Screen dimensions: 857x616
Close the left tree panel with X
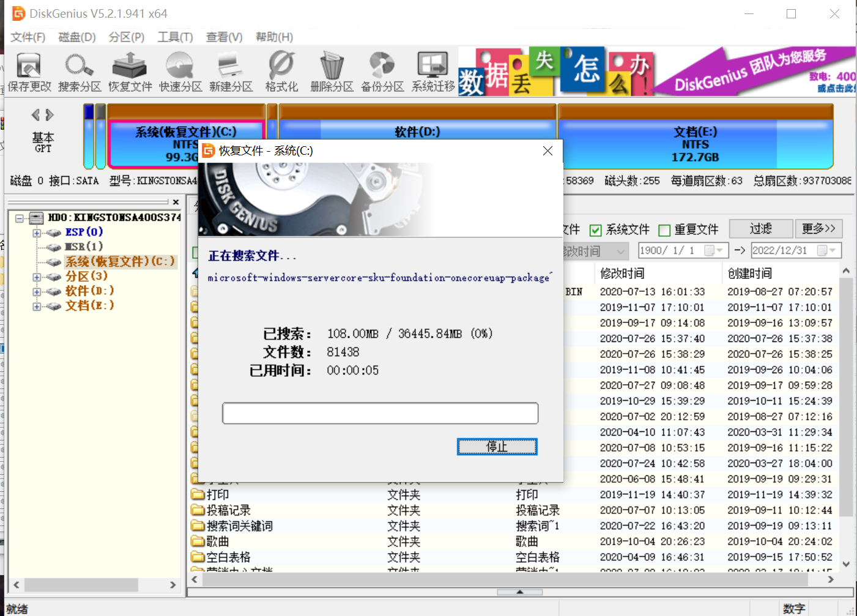(176, 202)
